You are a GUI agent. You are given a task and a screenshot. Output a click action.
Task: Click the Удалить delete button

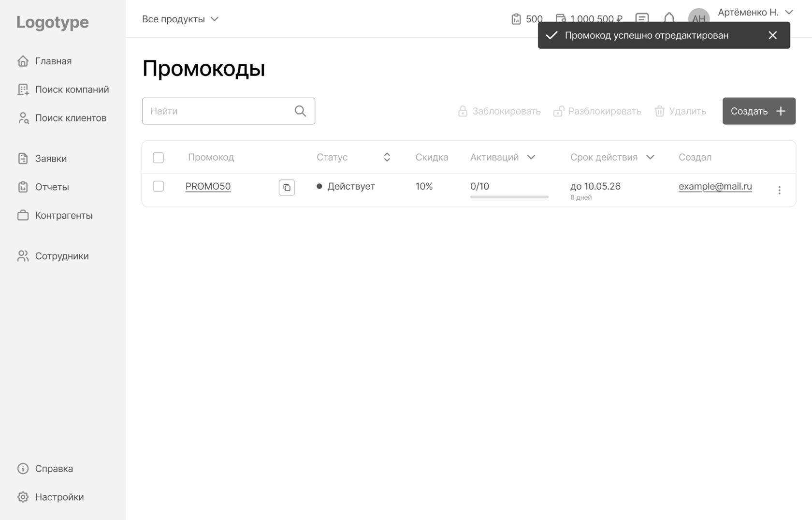[680, 111]
